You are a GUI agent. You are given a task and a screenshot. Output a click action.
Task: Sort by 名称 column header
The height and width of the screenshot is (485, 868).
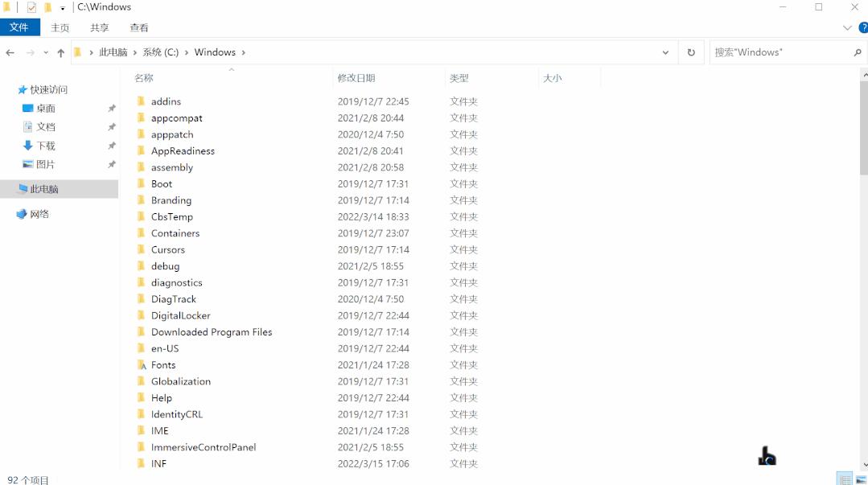pos(144,78)
